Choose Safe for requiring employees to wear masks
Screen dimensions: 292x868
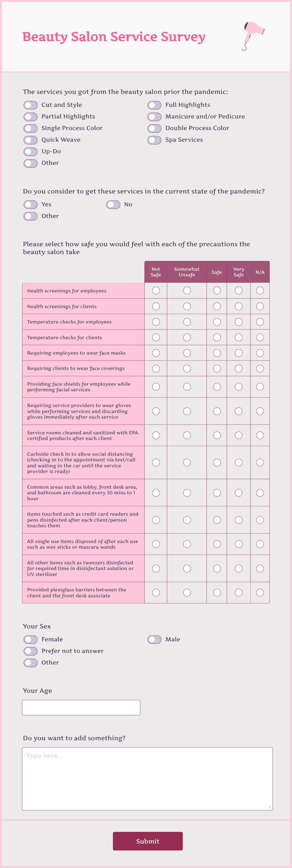pyautogui.click(x=217, y=353)
